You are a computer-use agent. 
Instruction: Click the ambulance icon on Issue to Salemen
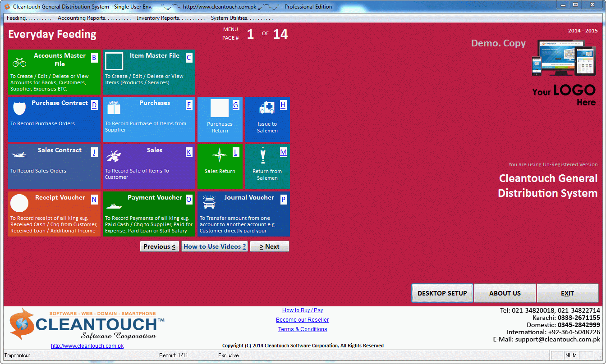click(x=267, y=108)
